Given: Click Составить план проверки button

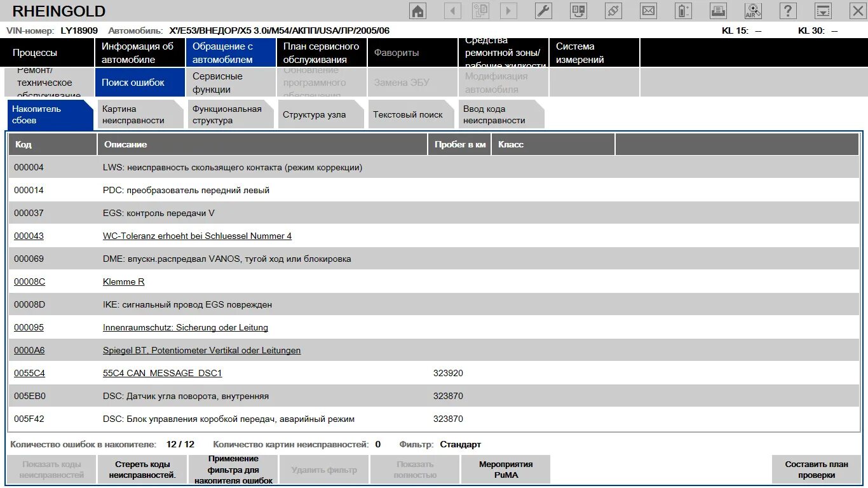Looking at the screenshot, I should [817, 470].
